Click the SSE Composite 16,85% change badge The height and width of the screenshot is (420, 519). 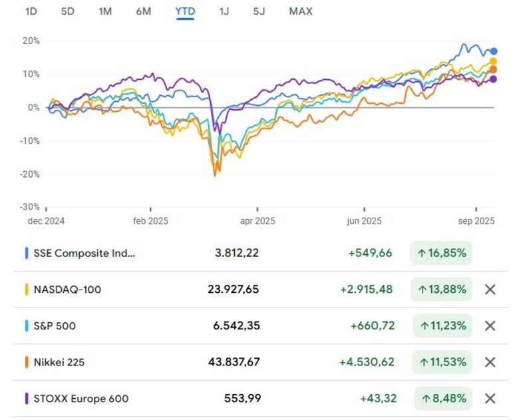441,253
